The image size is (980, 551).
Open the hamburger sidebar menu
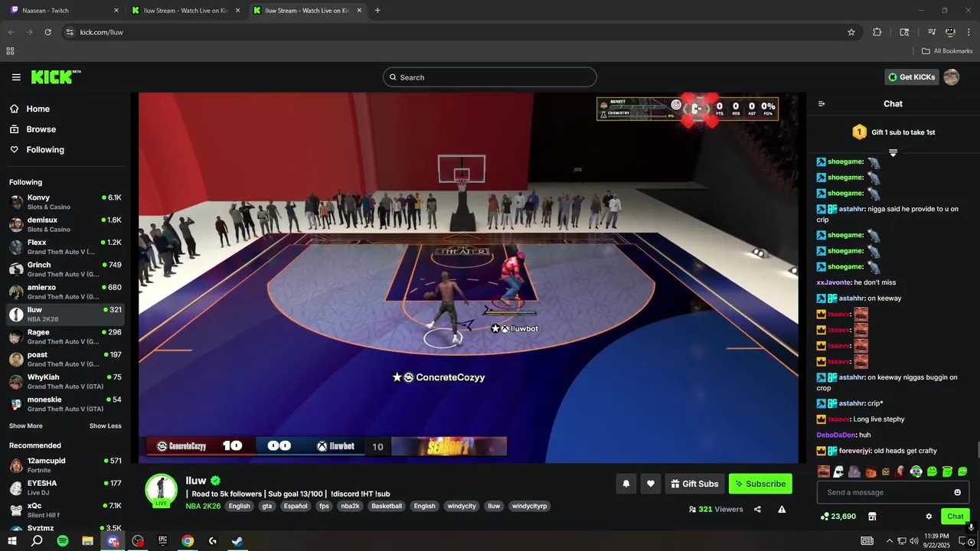click(x=16, y=77)
